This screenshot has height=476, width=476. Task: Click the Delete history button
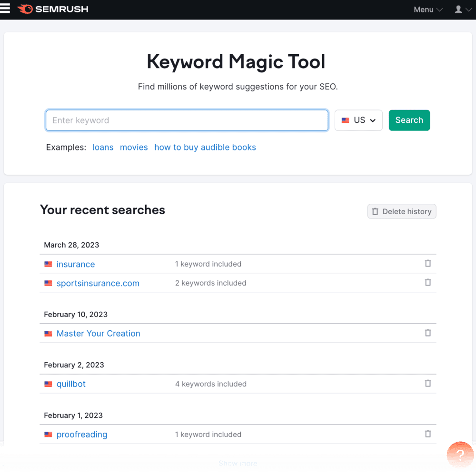pyautogui.click(x=402, y=211)
